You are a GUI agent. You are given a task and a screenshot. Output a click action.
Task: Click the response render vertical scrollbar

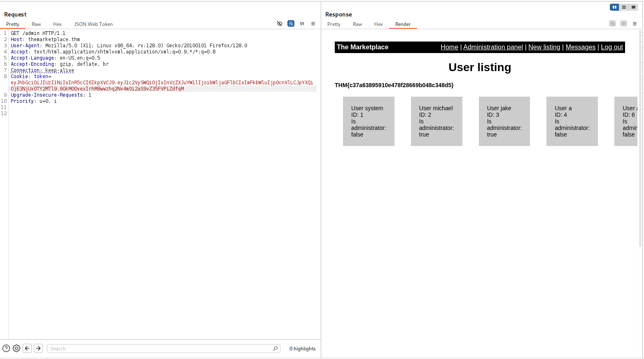click(640, 140)
